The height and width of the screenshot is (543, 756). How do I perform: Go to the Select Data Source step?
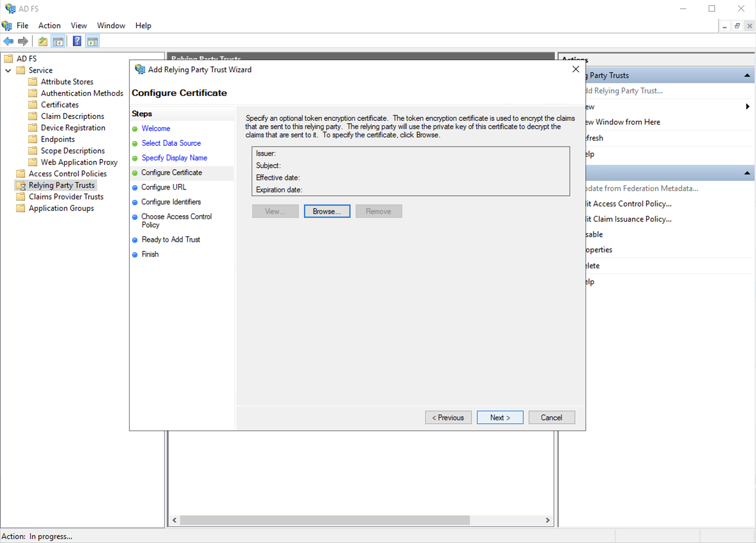tap(171, 143)
